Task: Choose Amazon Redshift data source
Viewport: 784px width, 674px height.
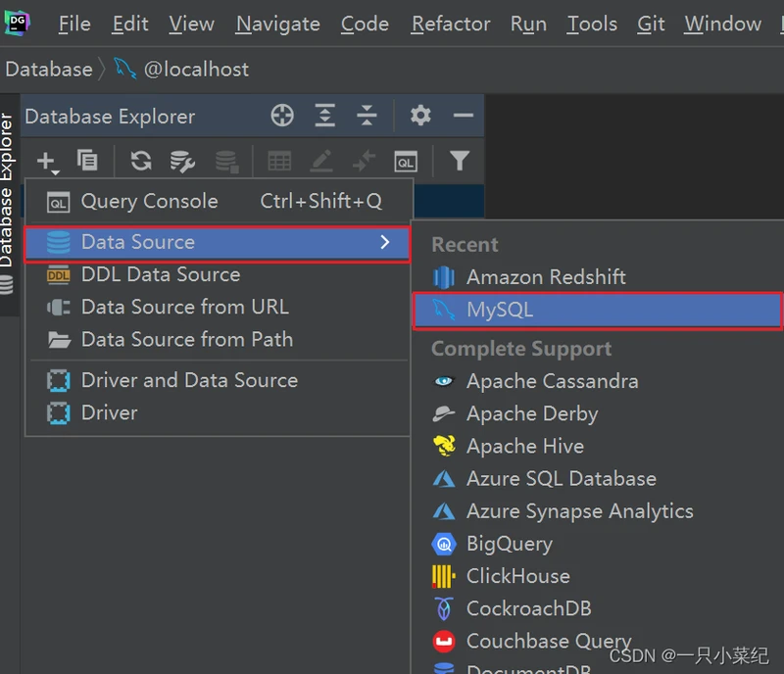Action: click(545, 277)
